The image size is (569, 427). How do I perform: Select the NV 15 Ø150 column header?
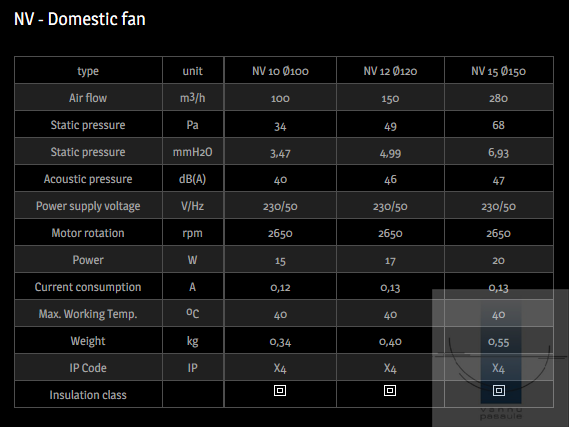(x=498, y=71)
